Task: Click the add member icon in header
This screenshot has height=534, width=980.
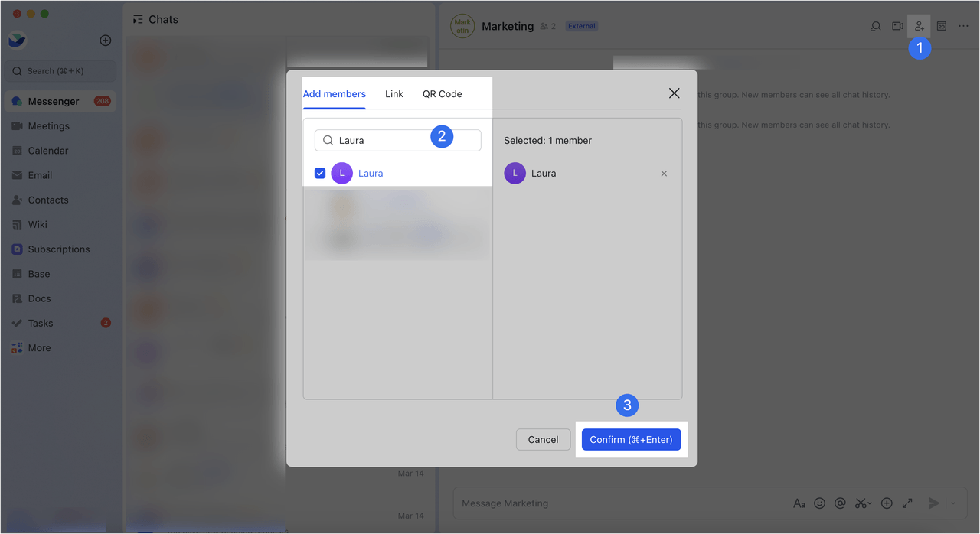Action: click(919, 27)
